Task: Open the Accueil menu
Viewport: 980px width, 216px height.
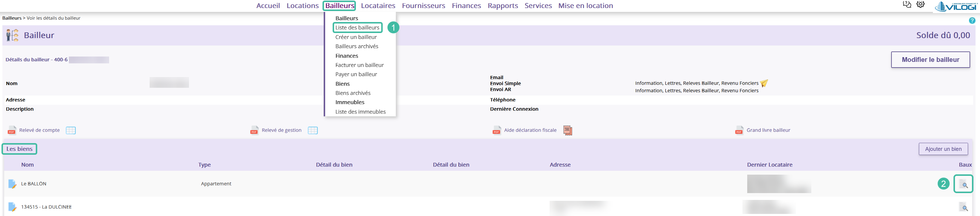Action: click(x=268, y=6)
